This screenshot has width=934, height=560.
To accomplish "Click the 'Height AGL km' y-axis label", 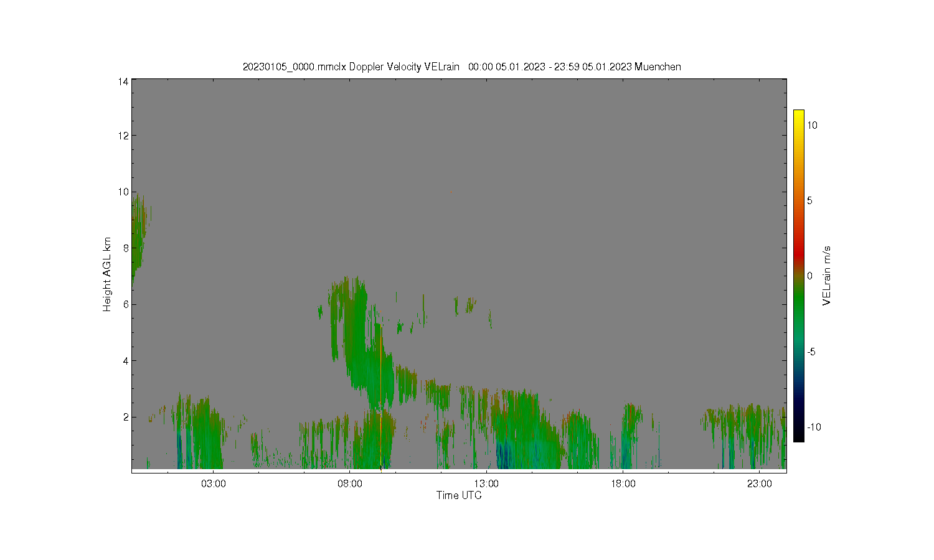I will pyautogui.click(x=107, y=274).
